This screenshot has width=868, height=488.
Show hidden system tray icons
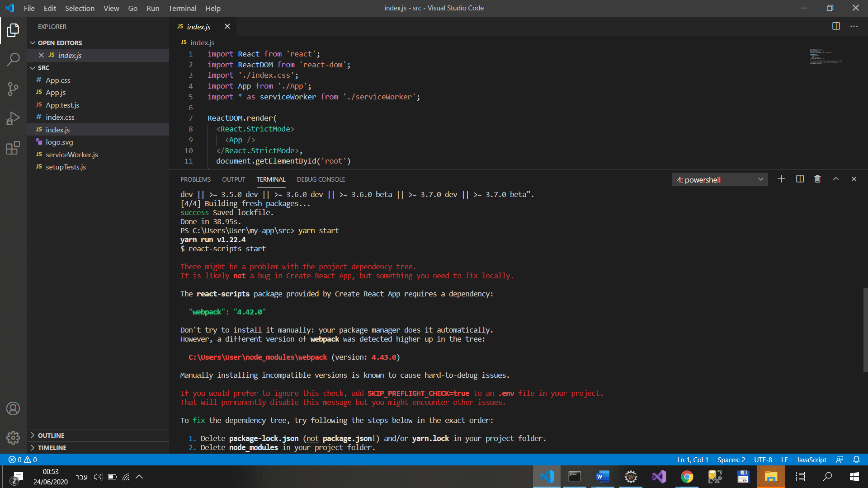coord(139,477)
